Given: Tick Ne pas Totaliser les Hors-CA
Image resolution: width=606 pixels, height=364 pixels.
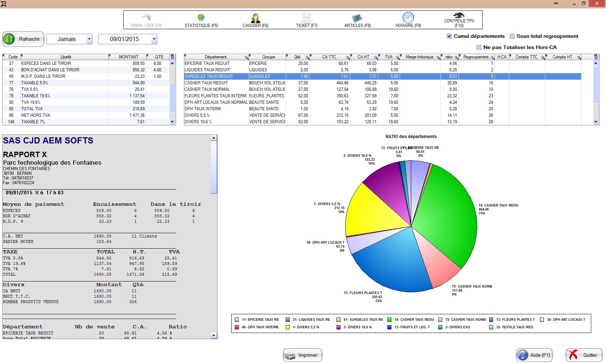Looking at the screenshot, I should 479,47.
